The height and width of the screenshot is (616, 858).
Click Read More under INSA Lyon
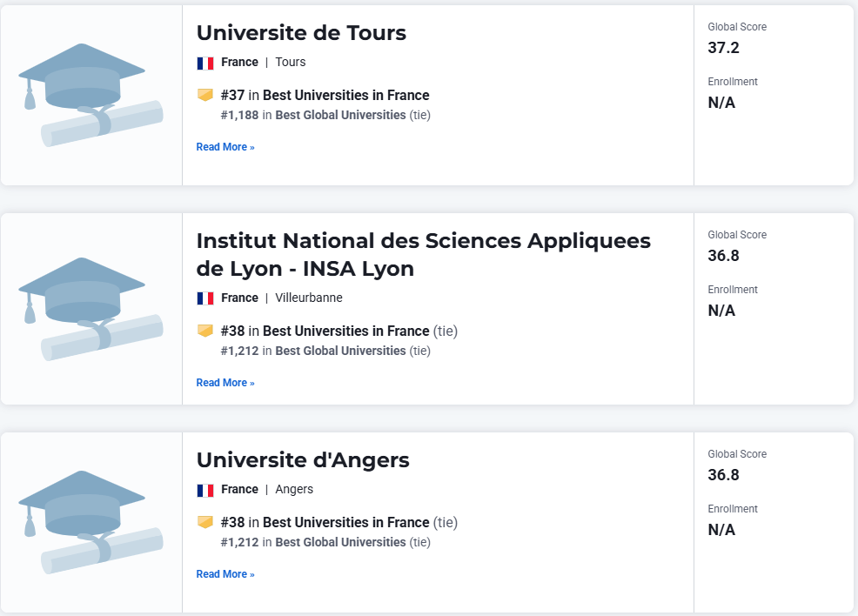coord(225,383)
